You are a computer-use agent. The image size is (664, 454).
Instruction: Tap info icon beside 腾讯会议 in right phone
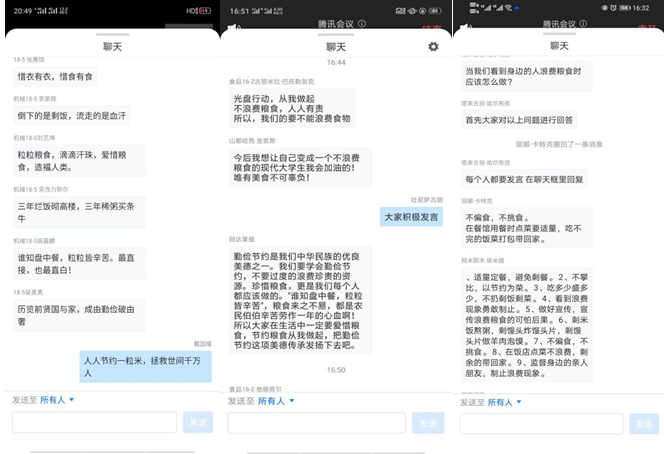581,24
